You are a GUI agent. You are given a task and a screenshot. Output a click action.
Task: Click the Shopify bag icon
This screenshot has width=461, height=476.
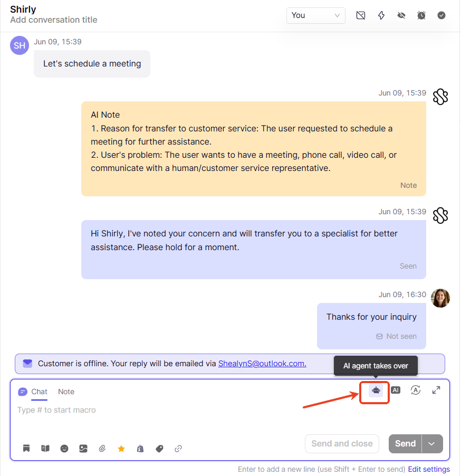tap(140, 449)
